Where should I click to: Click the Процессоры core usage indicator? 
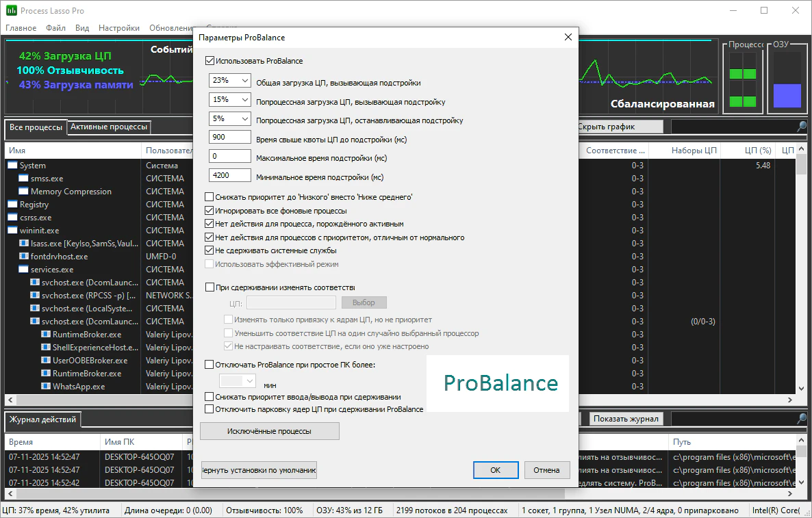click(743, 81)
